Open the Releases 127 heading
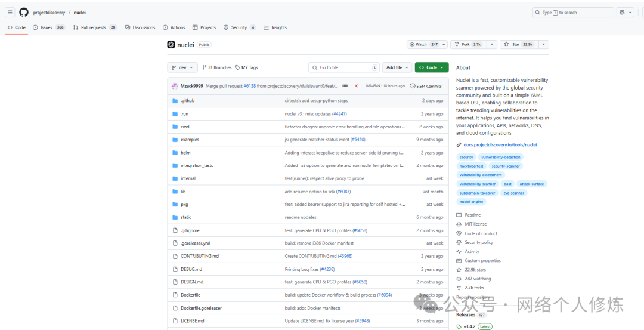The width and height of the screenshot is (644, 330). tap(470, 315)
